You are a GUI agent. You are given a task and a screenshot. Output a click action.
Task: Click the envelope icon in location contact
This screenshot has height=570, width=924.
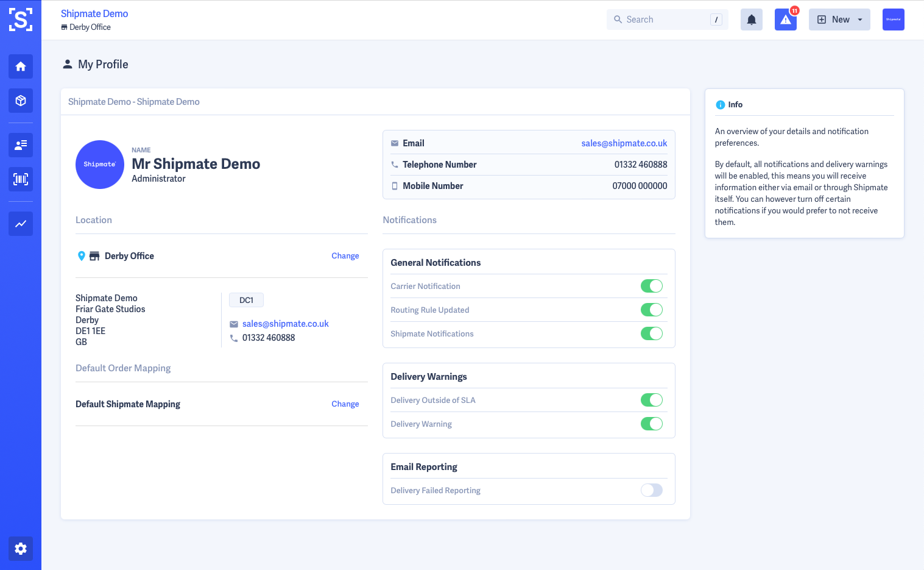[234, 324]
